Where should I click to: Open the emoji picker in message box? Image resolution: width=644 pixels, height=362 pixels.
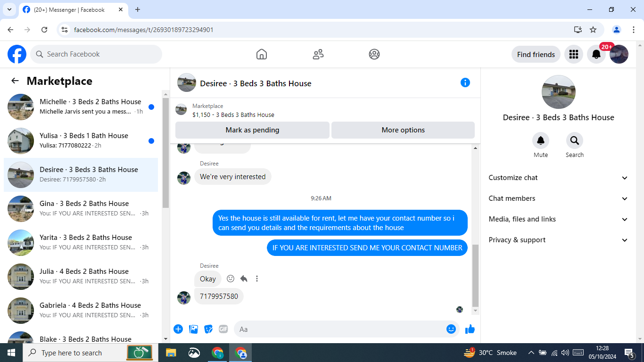coord(451,329)
